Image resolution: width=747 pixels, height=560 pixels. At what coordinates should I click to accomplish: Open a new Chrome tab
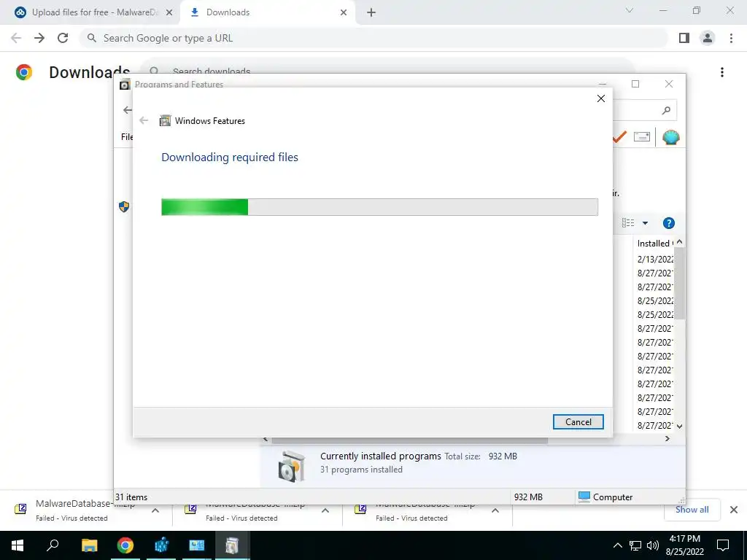[x=371, y=13]
